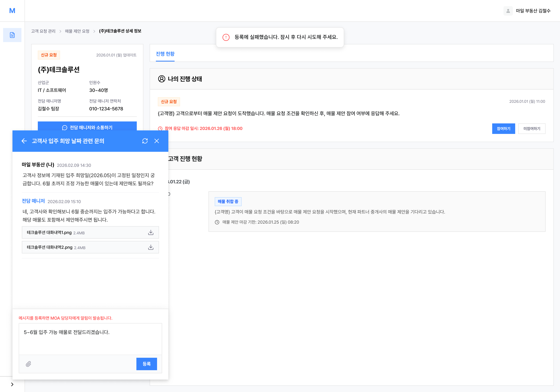
Task: Go to the 고객 요청 관리 breadcrumb
Action: point(43,31)
